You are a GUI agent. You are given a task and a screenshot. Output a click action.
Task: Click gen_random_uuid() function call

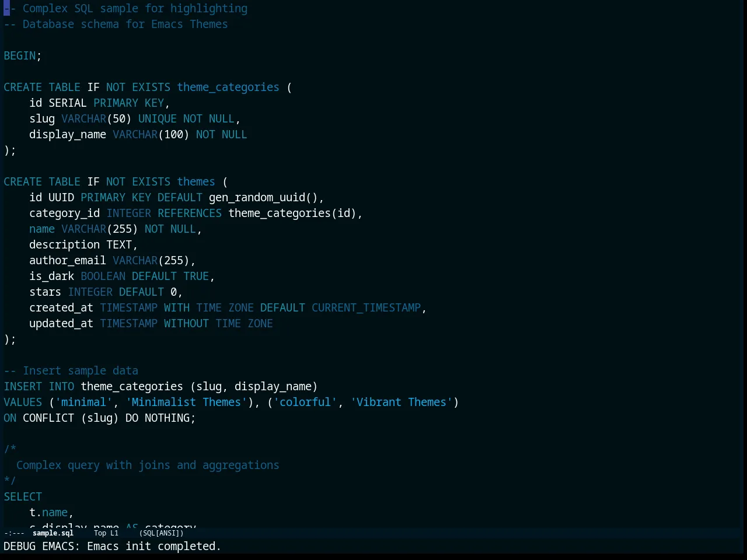pyautogui.click(x=263, y=198)
